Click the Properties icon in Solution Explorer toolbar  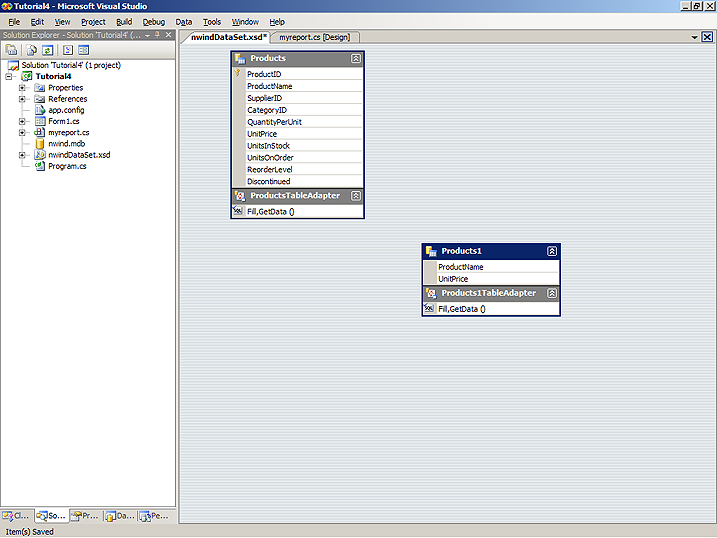pyautogui.click(x=11, y=49)
